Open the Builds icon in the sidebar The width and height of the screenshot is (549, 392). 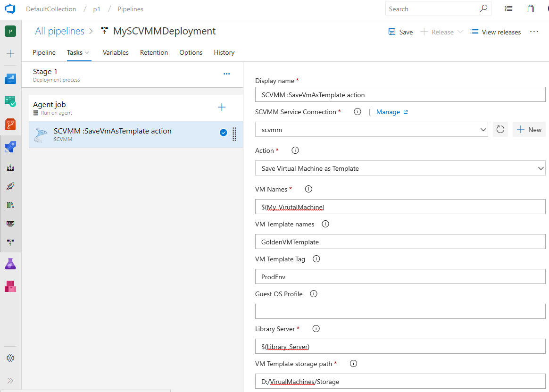[10, 167]
